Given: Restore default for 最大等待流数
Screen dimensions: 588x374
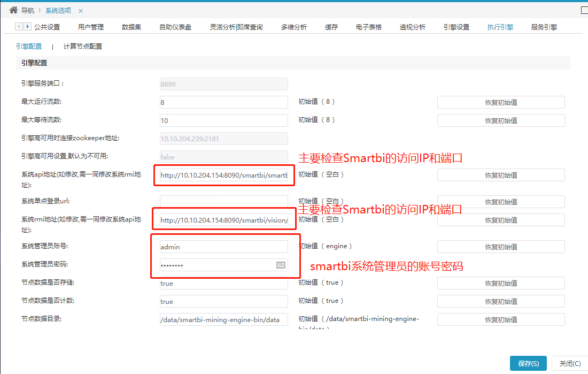Looking at the screenshot, I should tap(501, 120).
